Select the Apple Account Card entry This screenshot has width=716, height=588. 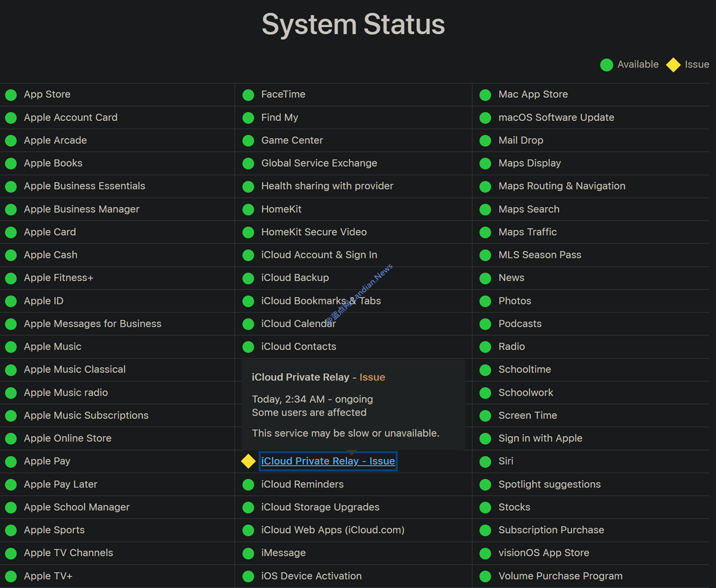70,117
